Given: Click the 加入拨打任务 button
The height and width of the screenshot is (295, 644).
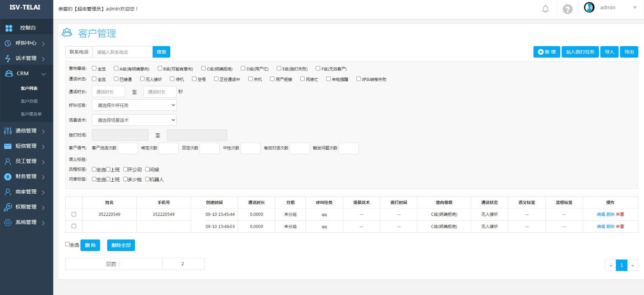Looking at the screenshot, I should click(x=580, y=52).
